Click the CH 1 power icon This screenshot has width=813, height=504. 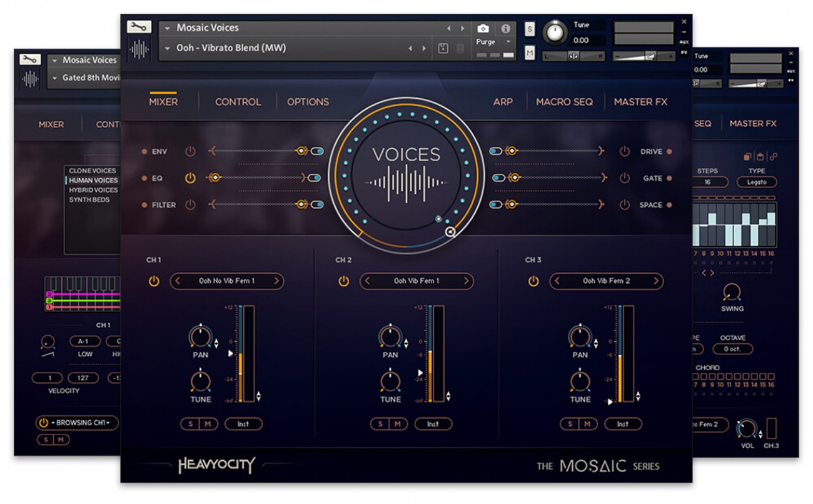point(154,281)
